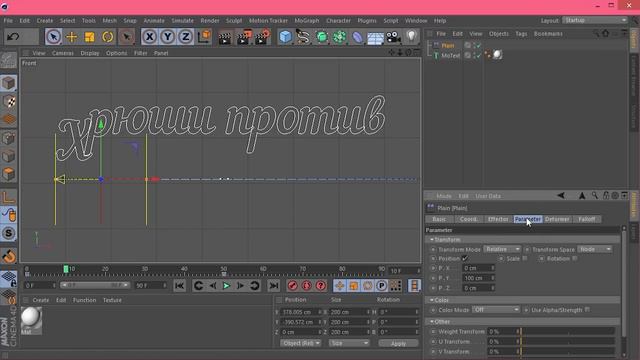The width and height of the screenshot is (640, 360).
Task: Select the Snap S icon in left toolbar
Action: click(x=9, y=233)
